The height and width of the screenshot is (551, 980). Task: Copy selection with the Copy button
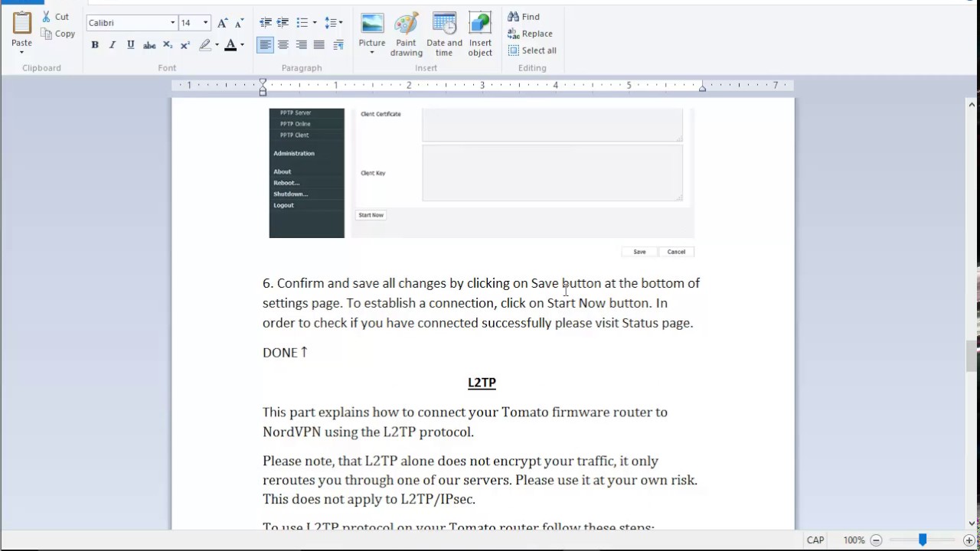click(x=58, y=34)
